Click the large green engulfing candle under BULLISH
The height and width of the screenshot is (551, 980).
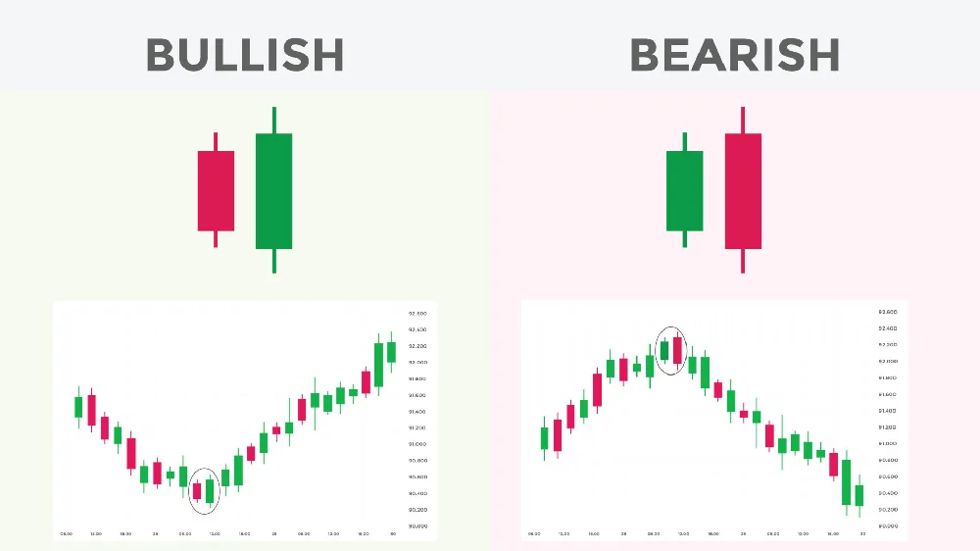pos(273,190)
